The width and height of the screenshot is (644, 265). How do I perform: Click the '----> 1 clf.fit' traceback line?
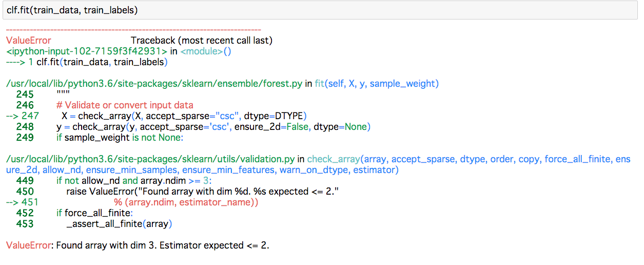[x=87, y=62]
